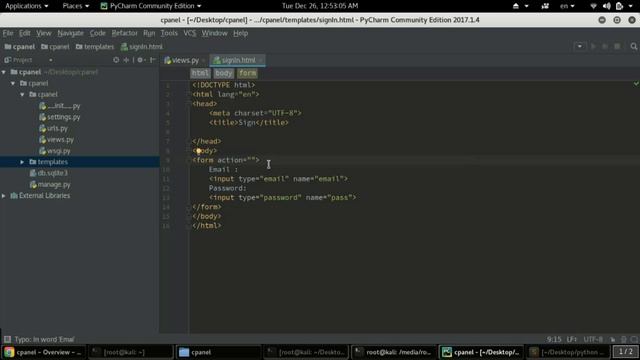Click the clock in the top bar
Screen dimensions: 640x360
[320, 6]
